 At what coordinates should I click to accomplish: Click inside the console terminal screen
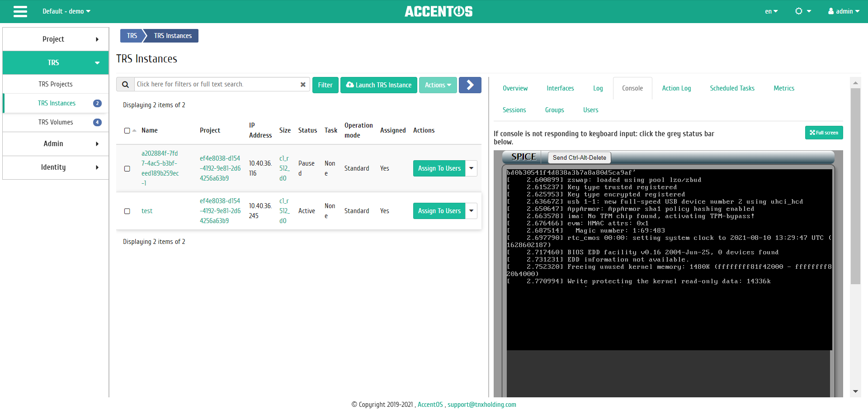click(669, 259)
